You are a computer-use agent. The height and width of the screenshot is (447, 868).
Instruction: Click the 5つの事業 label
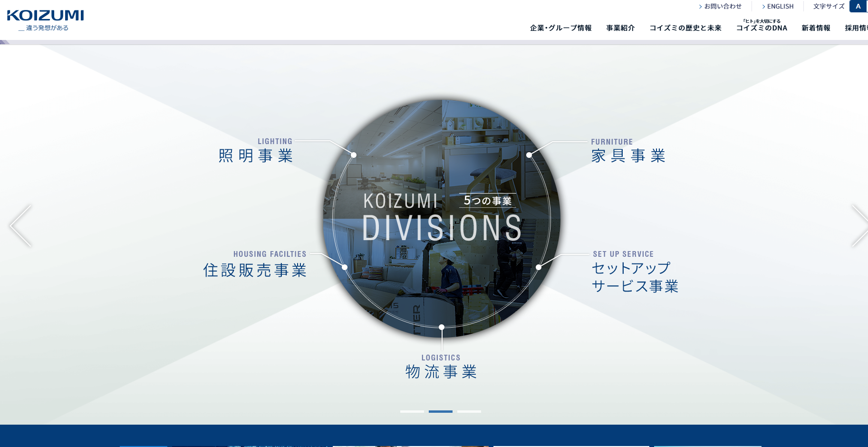tap(488, 201)
